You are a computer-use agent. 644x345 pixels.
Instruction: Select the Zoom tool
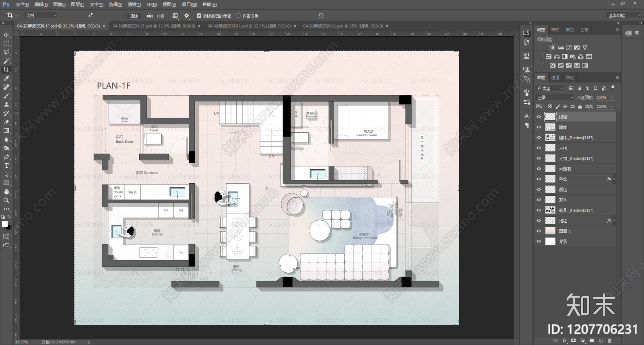(x=6, y=200)
